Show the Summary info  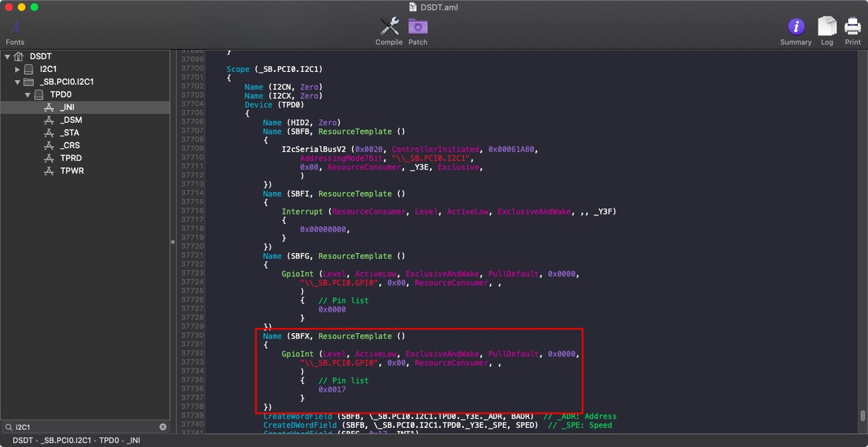(x=796, y=31)
